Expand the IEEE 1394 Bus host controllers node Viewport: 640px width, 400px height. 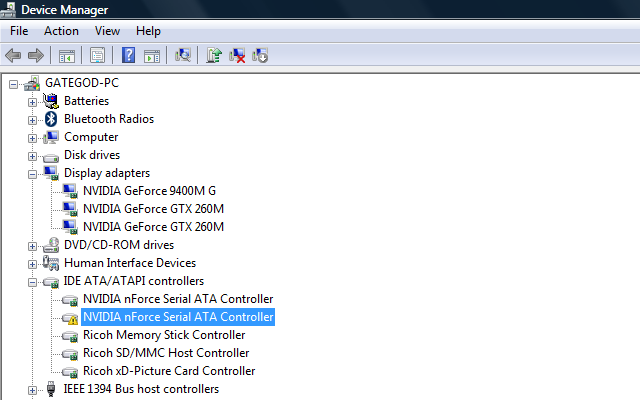[x=32, y=391]
